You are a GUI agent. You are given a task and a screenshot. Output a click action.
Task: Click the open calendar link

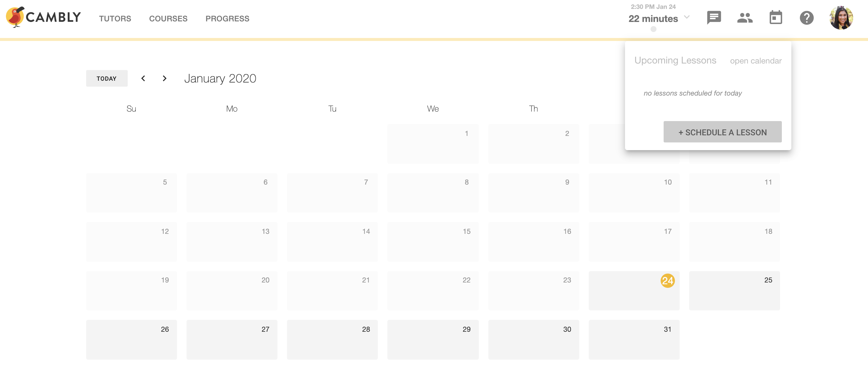(x=756, y=61)
